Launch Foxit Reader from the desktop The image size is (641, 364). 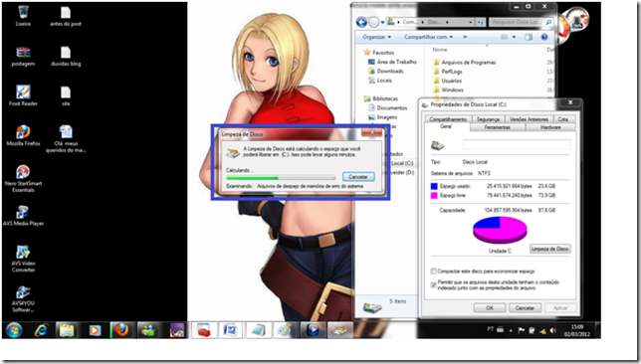(23, 95)
